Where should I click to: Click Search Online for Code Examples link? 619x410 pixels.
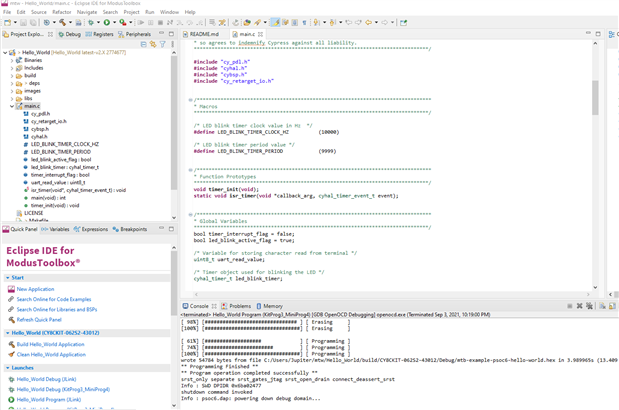54,299
